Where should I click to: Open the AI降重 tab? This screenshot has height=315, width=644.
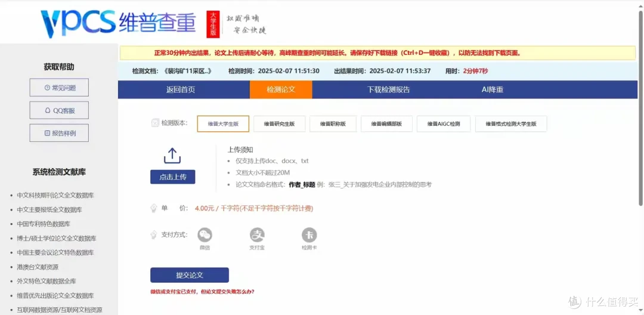pyautogui.click(x=492, y=89)
